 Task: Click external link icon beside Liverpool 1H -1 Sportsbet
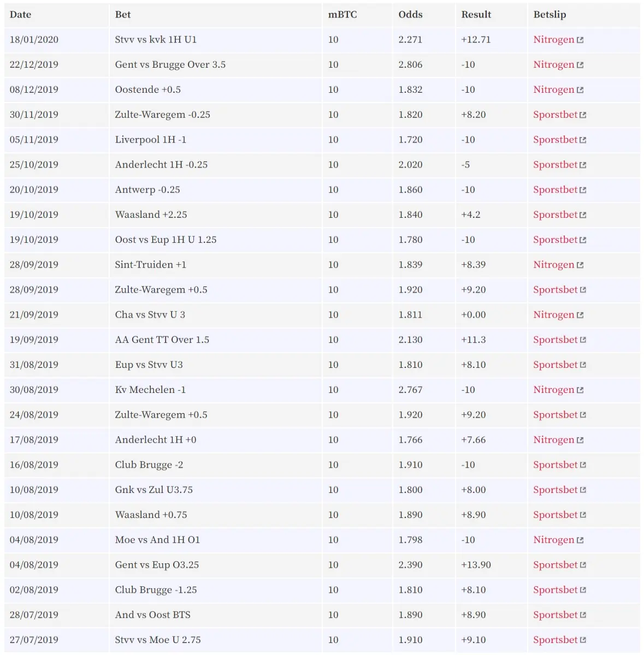coord(583,140)
